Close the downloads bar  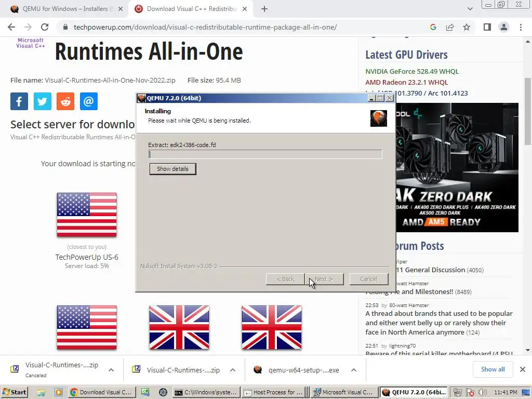click(x=523, y=369)
